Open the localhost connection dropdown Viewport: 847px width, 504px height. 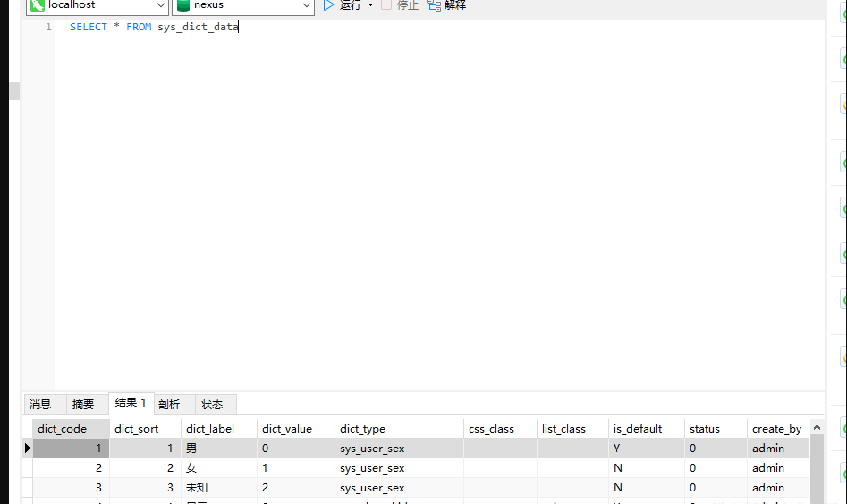click(x=162, y=5)
